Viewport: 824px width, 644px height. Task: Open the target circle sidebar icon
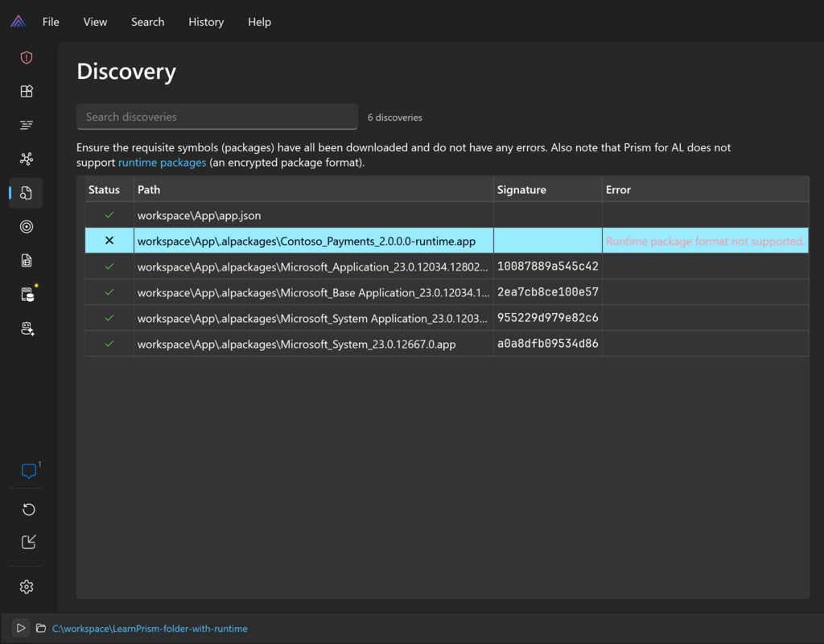pos(27,226)
